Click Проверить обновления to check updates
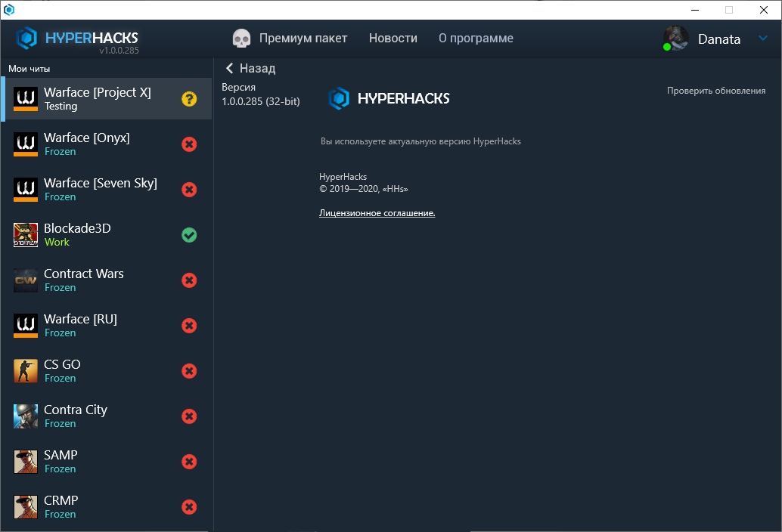 pos(715,91)
